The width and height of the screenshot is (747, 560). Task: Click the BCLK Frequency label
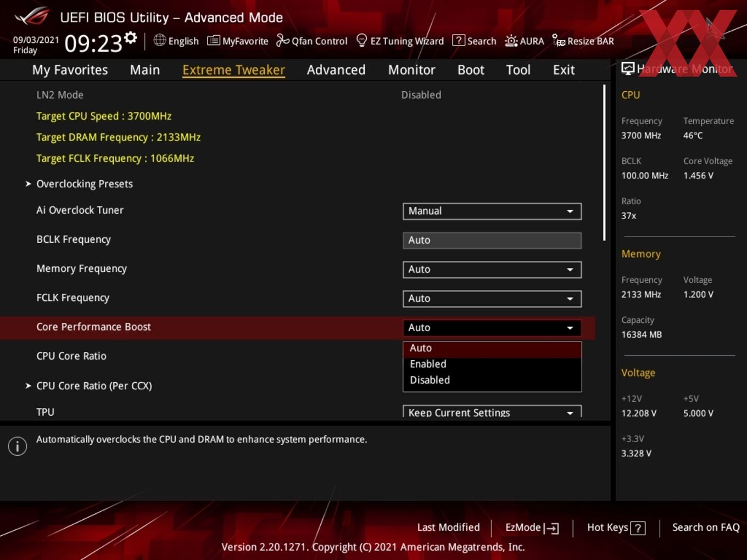[x=74, y=239]
